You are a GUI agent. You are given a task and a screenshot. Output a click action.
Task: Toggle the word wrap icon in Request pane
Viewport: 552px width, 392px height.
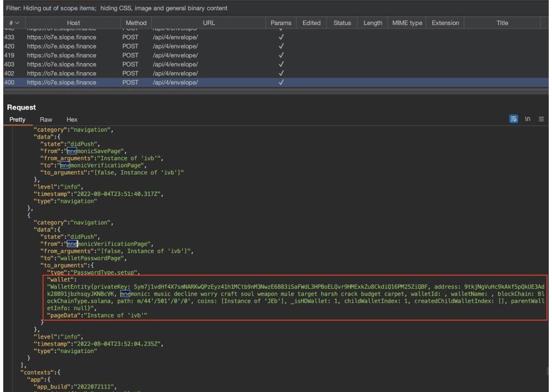514,119
